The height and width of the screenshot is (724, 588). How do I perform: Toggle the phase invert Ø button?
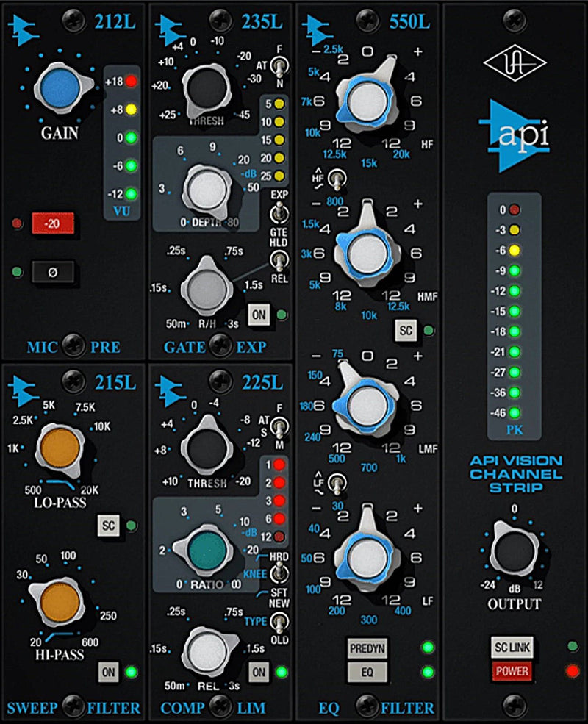pyautogui.click(x=53, y=272)
